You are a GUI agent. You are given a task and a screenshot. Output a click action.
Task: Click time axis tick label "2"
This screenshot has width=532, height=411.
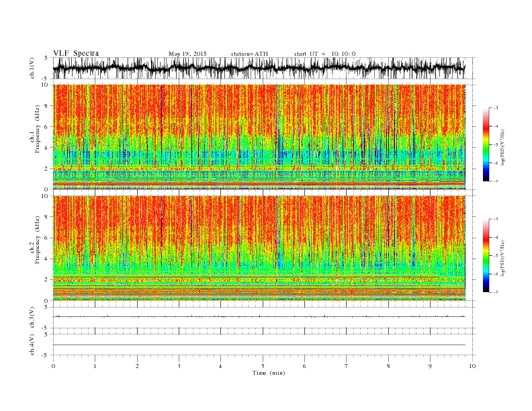point(137,366)
